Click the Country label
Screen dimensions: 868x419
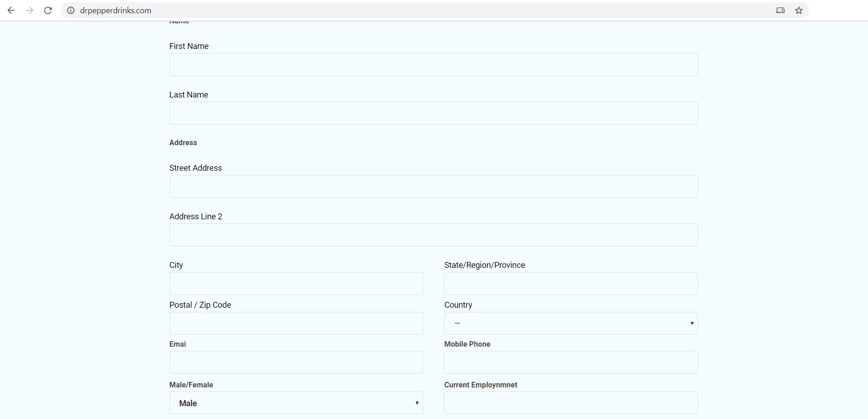(x=458, y=305)
